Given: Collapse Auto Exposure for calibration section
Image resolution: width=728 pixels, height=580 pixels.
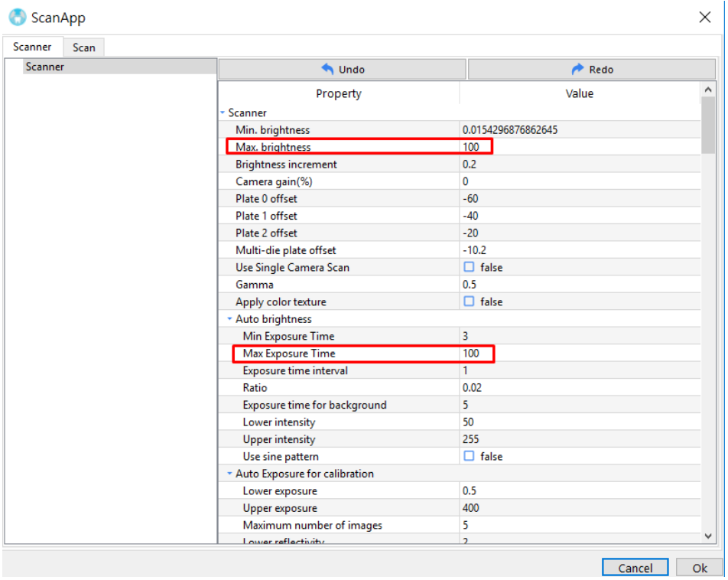Looking at the screenshot, I should [229, 474].
